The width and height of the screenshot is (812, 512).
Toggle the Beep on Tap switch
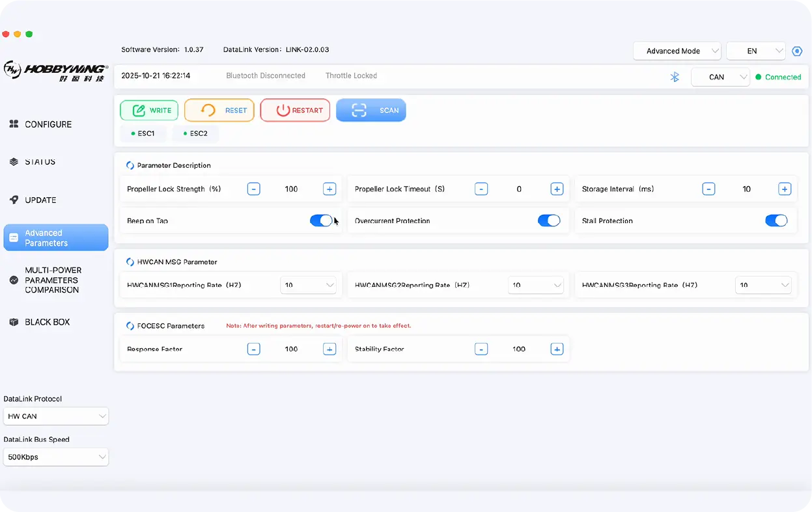point(321,221)
